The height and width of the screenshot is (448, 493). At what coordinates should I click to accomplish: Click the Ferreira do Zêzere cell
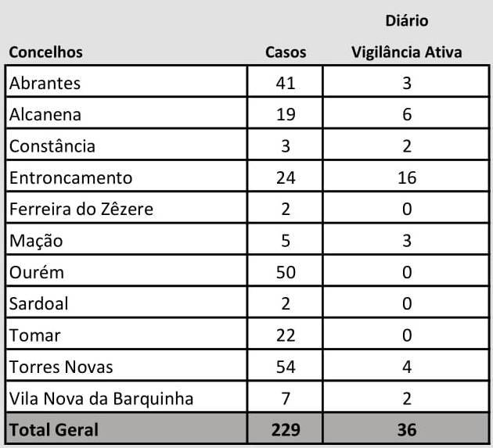127,208
